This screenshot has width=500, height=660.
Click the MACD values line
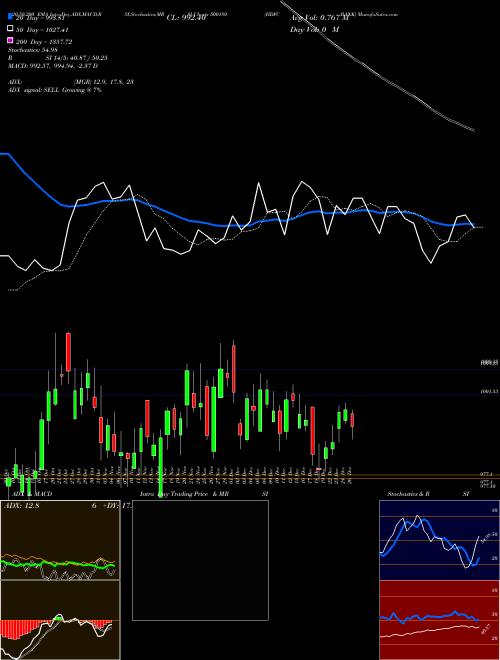click(53, 66)
